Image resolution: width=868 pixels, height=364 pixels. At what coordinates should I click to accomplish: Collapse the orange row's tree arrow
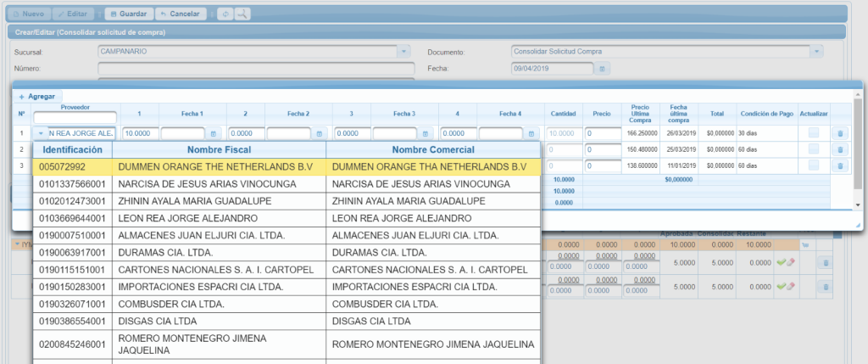coord(17,244)
